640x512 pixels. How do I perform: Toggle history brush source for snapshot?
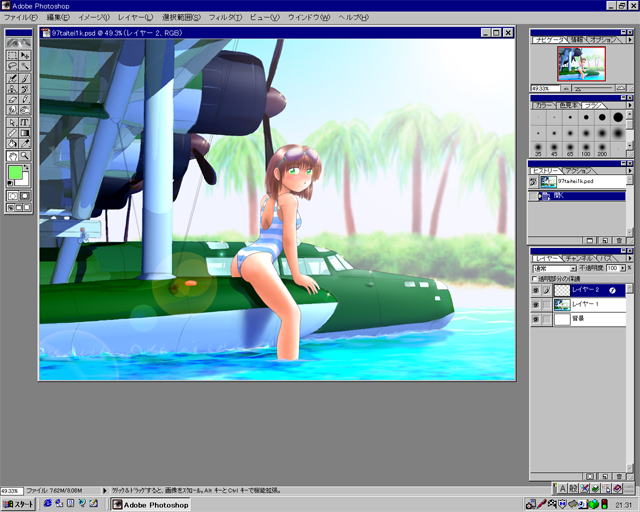point(533,182)
